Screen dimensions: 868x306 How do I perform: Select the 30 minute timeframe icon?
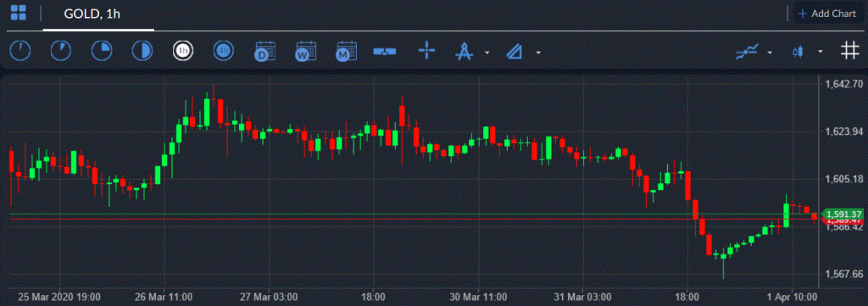click(142, 52)
